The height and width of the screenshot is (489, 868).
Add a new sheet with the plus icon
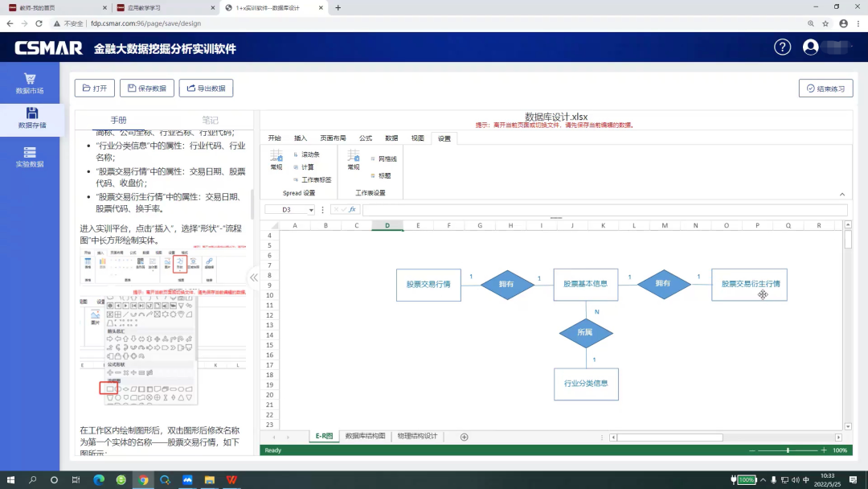pyautogui.click(x=464, y=437)
